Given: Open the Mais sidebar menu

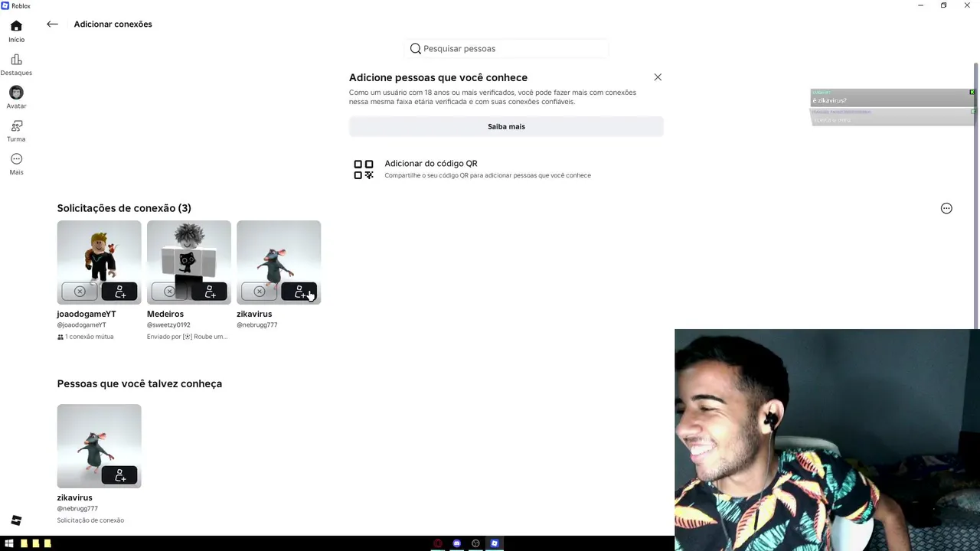Looking at the screenshot, I should pyautogui.click(x=16, y=164).
